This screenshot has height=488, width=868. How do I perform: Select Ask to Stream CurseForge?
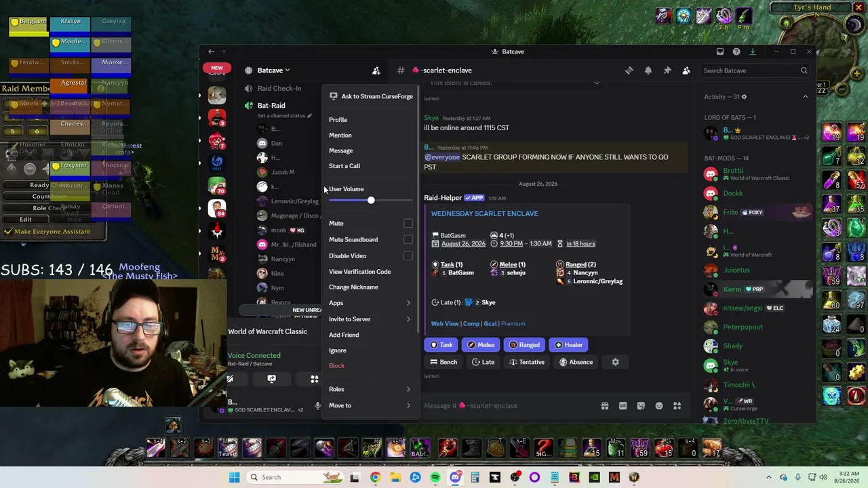click(x=371, y=96)
